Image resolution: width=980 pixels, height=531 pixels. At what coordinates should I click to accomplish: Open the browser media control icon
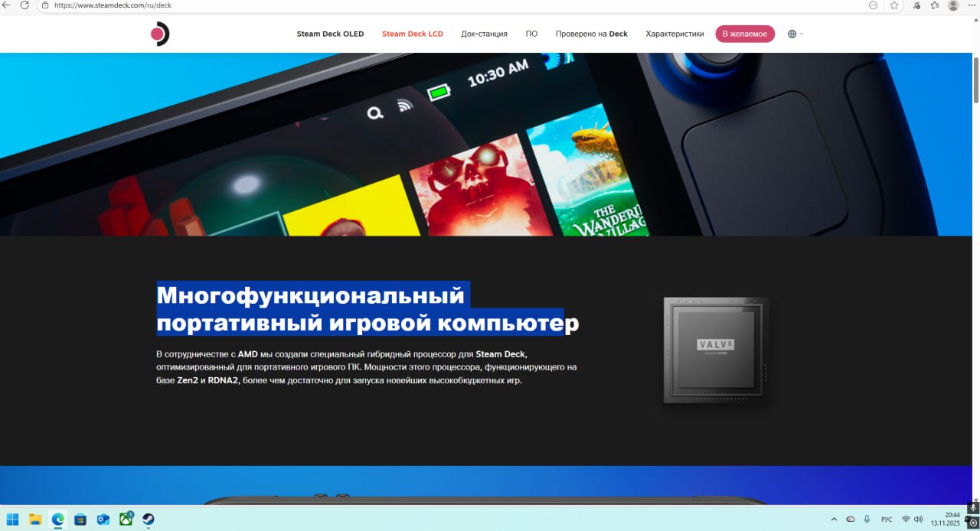point(916,5)
